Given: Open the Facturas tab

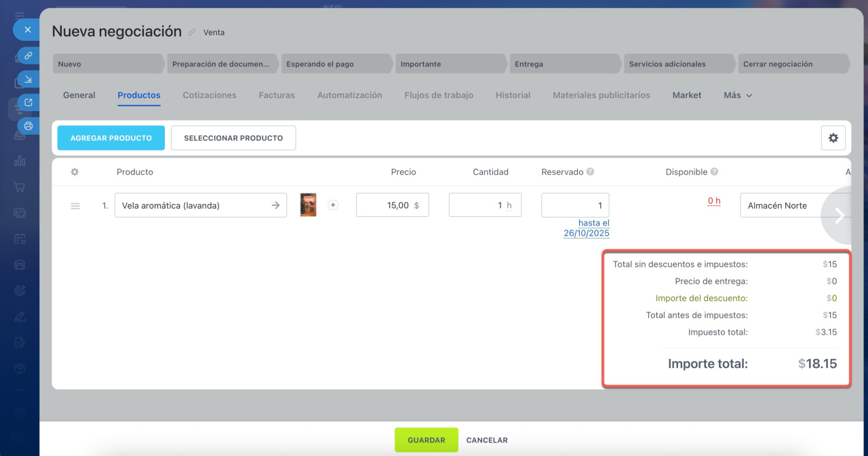Looking at the screenshot, I should tap(277, 96).
